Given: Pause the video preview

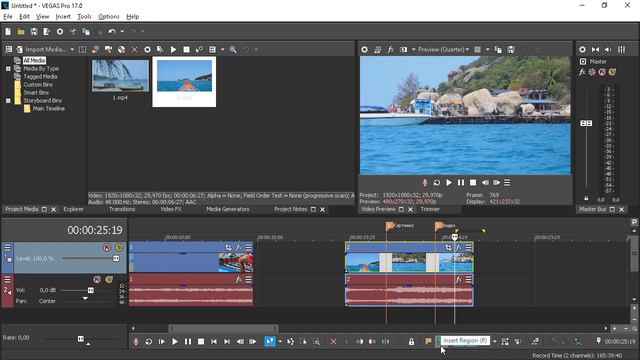Looking at the screenshot, I should [460, 182].
